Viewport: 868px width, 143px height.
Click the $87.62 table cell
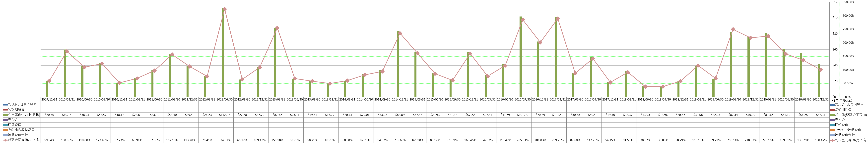(x=277, y=115)
